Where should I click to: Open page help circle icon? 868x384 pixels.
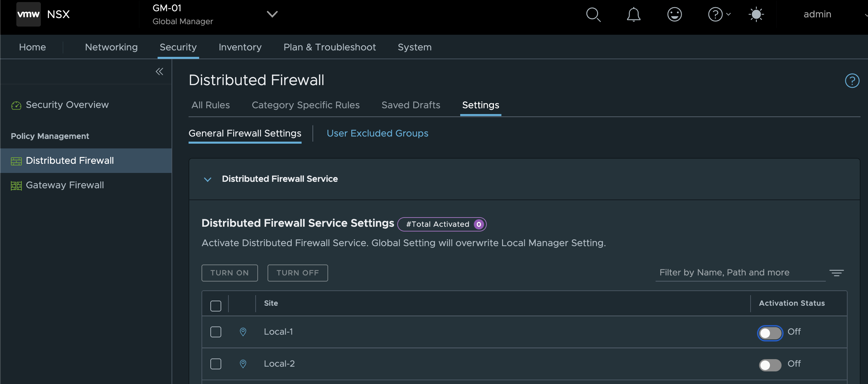[852, 81]
